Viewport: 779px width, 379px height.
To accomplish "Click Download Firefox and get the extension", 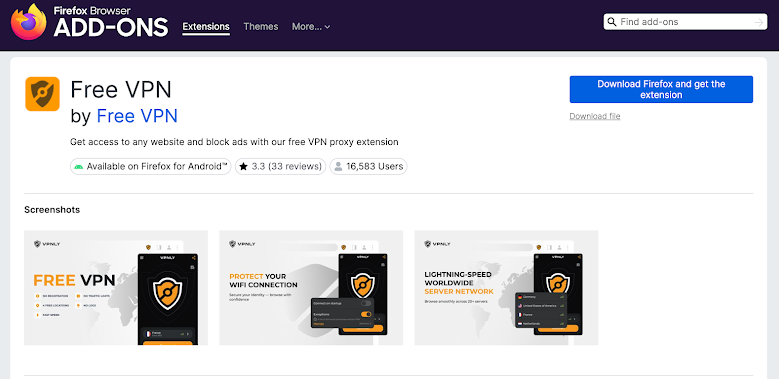I will 661,89.
